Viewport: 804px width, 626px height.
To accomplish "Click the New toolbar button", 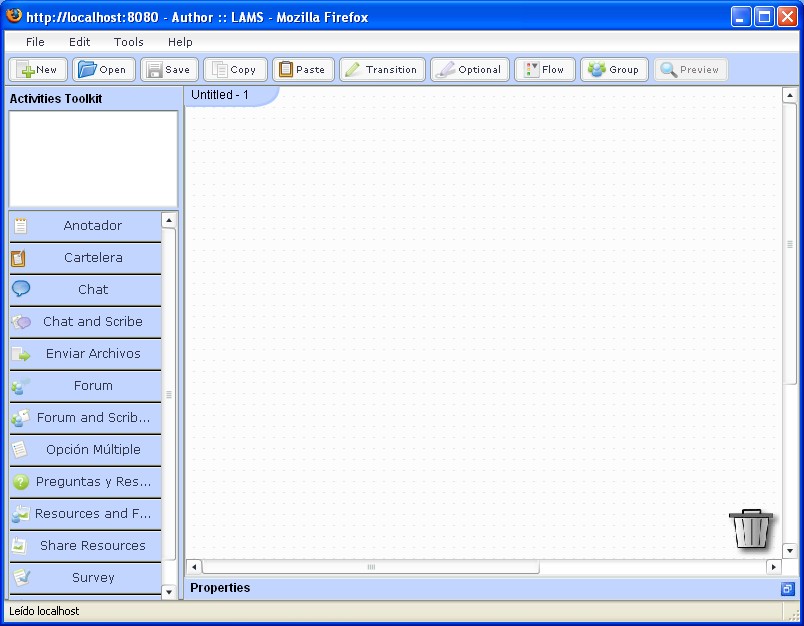I will click(39, 70).
